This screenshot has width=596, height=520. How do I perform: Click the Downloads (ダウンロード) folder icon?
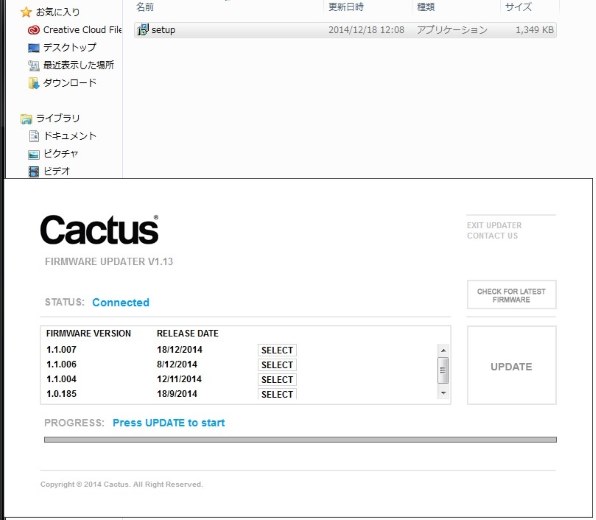pyautogui.click(x=34, y=83)
